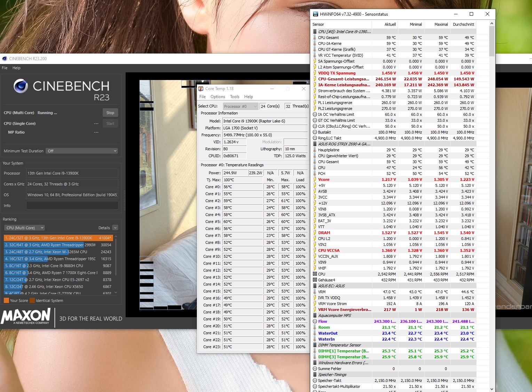Click the orange Your Score legend swatch
This screenshot has width=532, height=392.
6,301
